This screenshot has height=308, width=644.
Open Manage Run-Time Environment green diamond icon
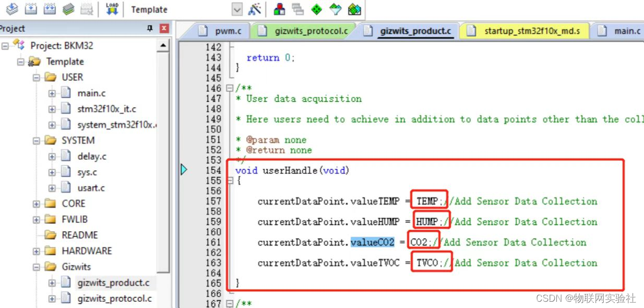(316, 9)
